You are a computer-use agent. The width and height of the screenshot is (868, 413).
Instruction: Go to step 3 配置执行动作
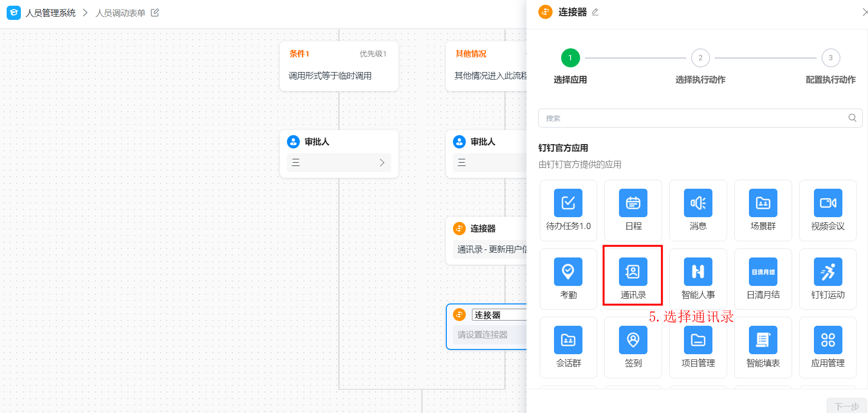831,58
